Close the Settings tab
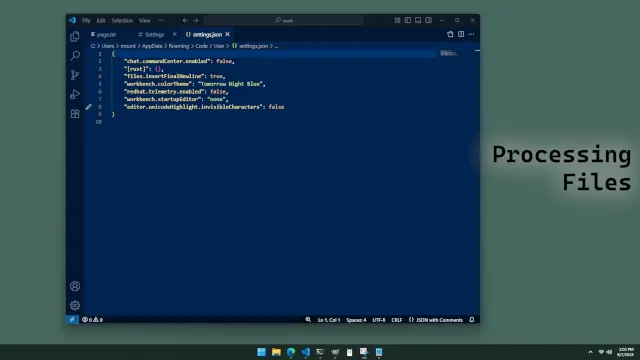 click(174, 34)
